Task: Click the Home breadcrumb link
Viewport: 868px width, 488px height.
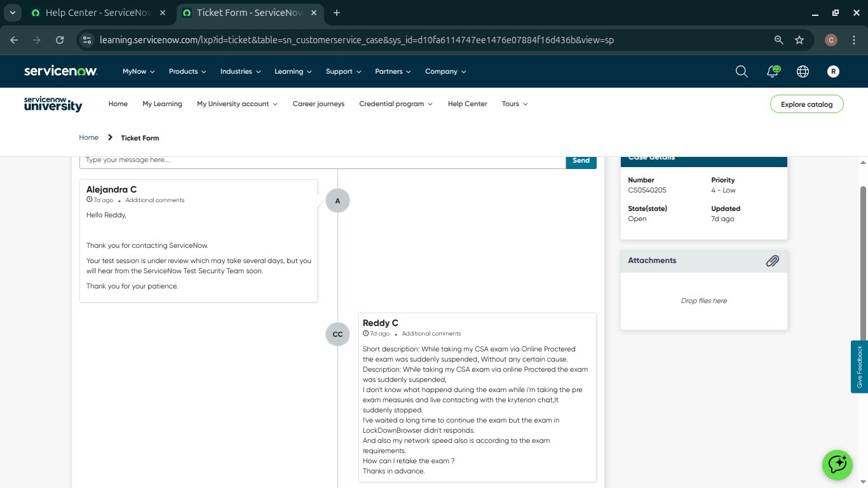Action: pyautogui.click(x=88, y=138)
